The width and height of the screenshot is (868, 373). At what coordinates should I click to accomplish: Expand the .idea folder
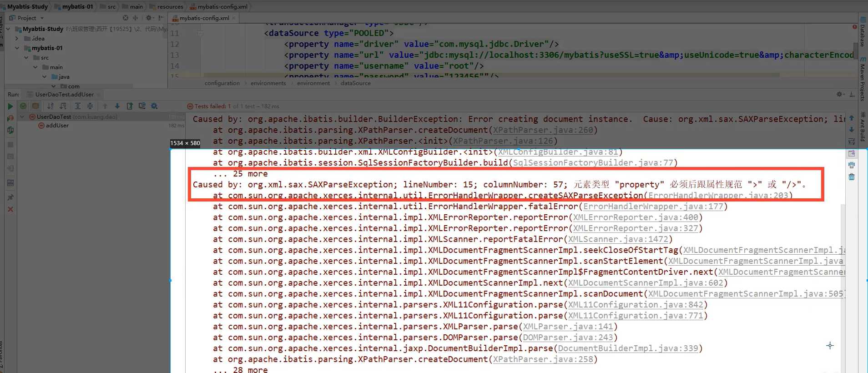pyautogui.click(x=17, y=38)
